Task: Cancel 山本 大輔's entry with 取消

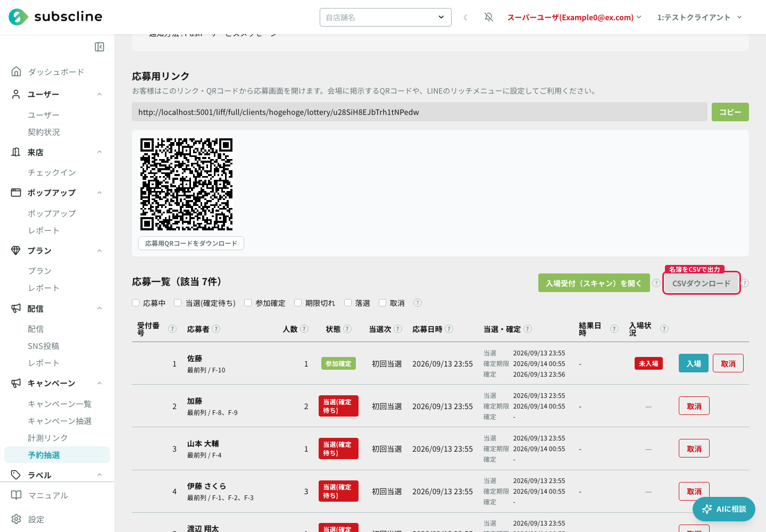Action: 694,448
